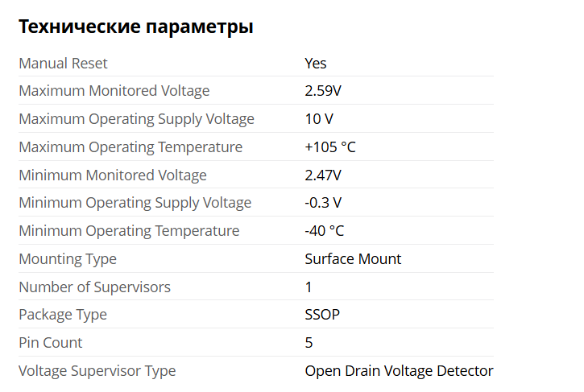
Task: Select the SSOP package type value
Action: [x=322, y=315]
